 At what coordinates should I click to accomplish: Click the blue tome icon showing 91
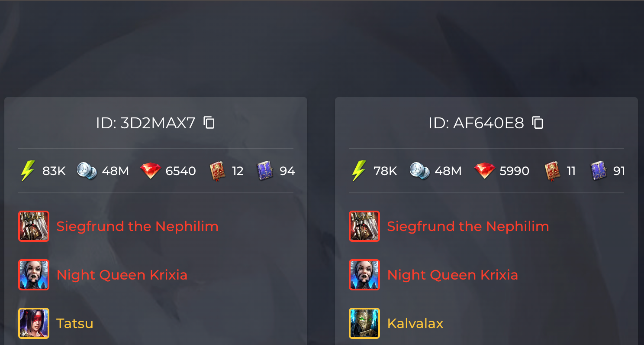(599, 171)
